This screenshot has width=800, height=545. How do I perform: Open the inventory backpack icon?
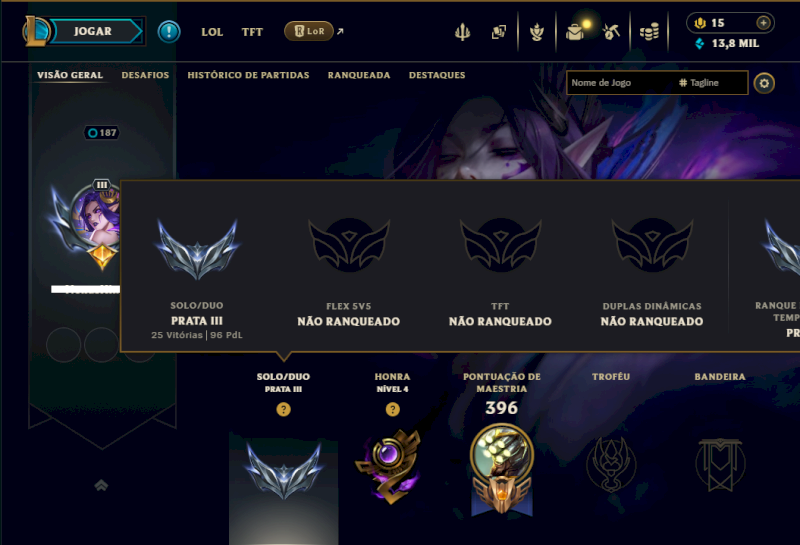click(x=575, y=33)
